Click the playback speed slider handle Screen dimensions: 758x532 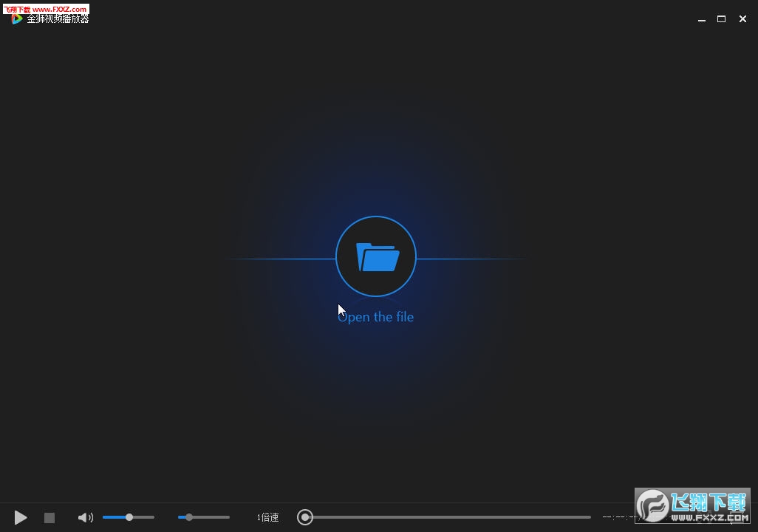point(189,517)
